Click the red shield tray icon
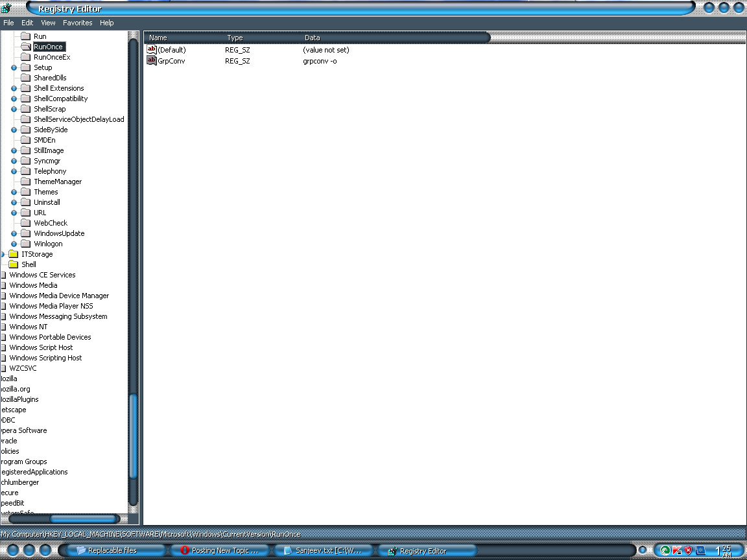The width and height of the screenshot is (747, 560). click(689, 550)
